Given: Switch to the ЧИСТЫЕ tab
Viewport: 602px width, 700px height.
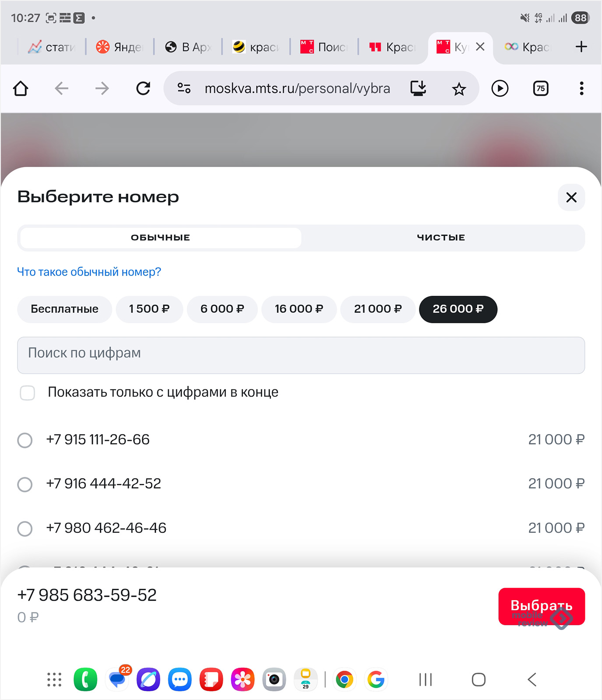Looking at the screenshot, I should [x=441, y=238].
